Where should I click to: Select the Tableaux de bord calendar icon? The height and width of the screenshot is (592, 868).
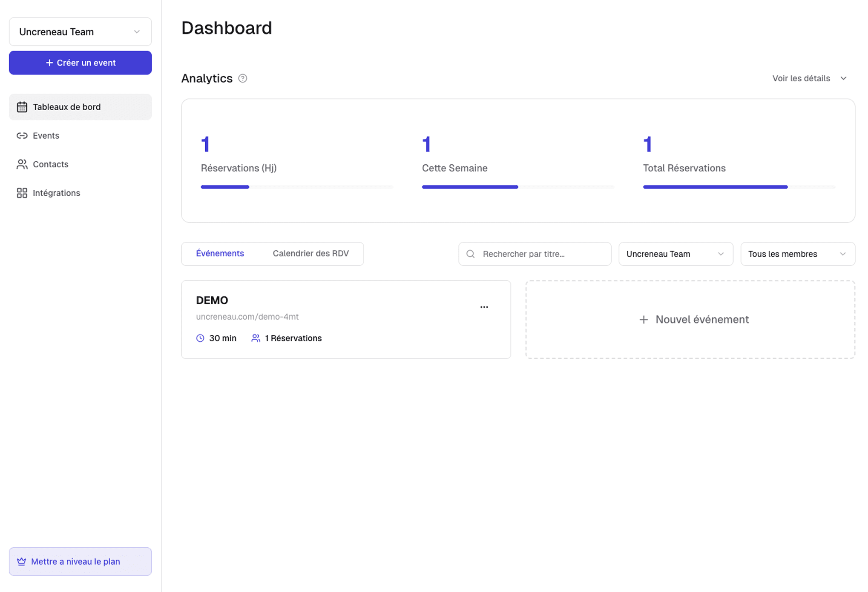click(22, 107)
